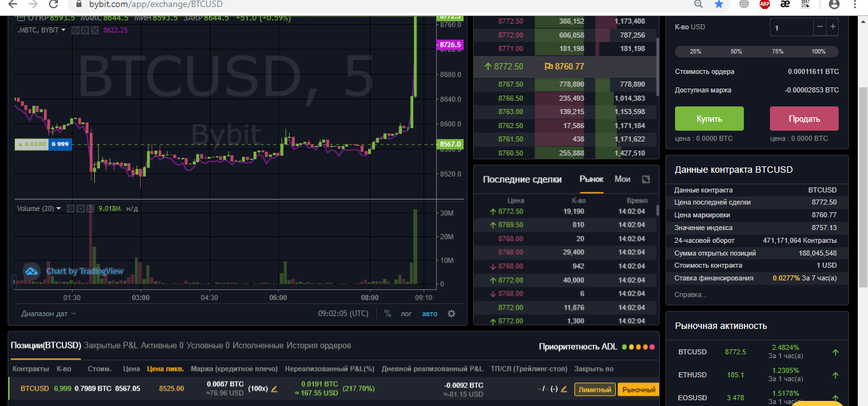Close position with Рыночный button

[x=638, y=389]
